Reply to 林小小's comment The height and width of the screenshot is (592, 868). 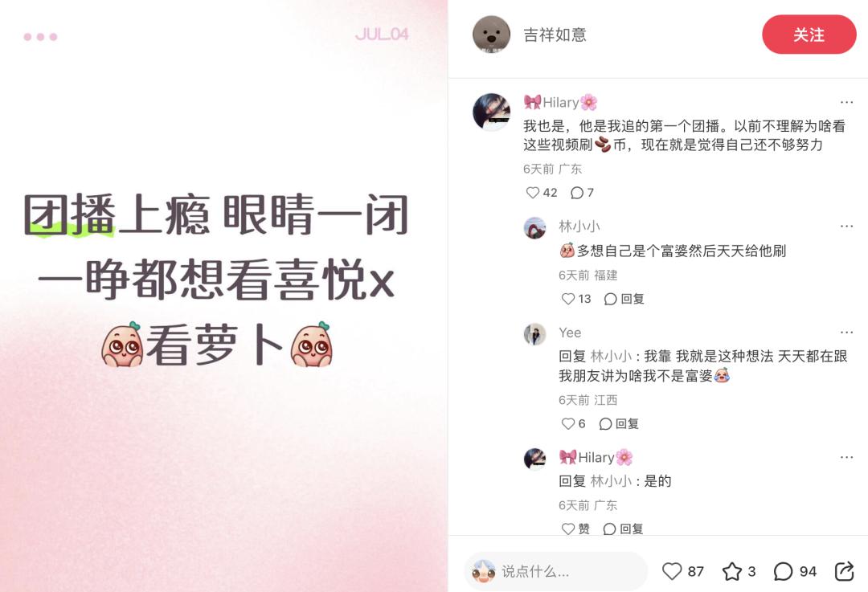(624, 300)
